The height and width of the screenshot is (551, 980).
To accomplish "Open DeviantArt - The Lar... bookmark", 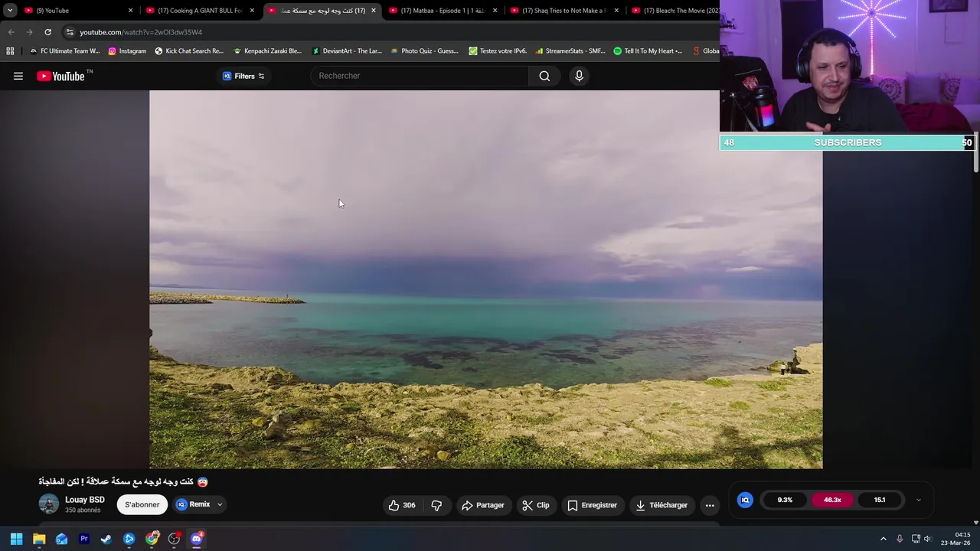I will pyautogui.click(x=346, y=51).
